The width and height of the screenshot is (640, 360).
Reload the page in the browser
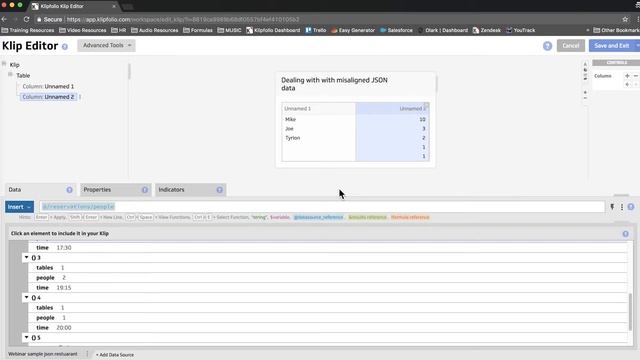tap(27, 19)
